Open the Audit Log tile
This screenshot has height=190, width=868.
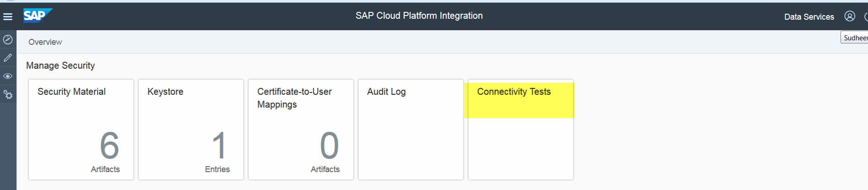411,129
